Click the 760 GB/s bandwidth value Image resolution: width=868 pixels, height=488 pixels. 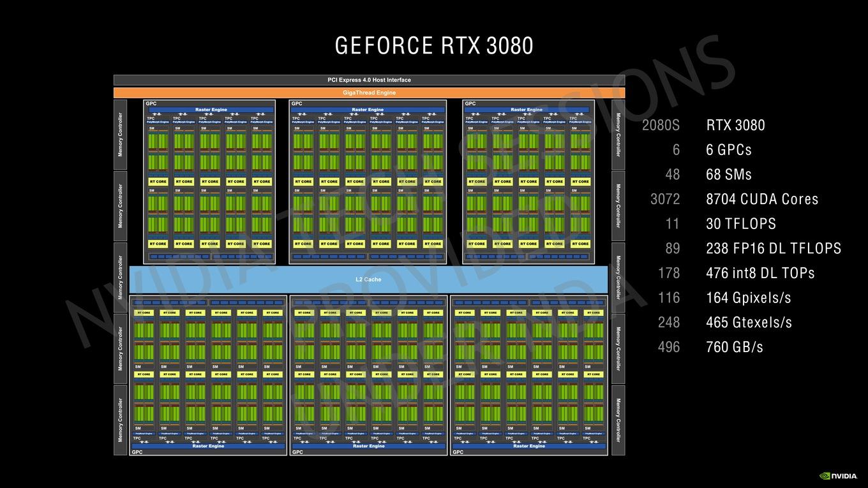point(735,348)
